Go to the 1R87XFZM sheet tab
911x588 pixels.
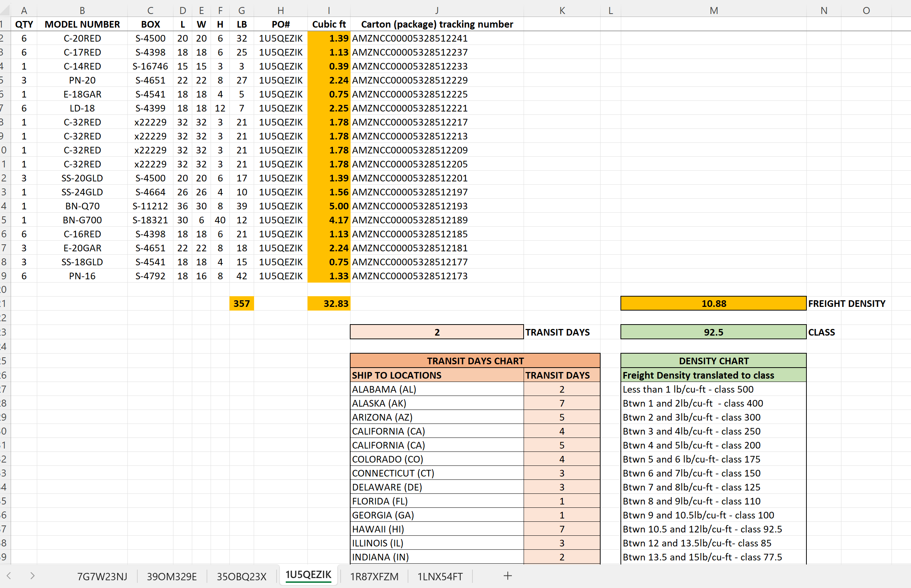click(x=374, y=576)
